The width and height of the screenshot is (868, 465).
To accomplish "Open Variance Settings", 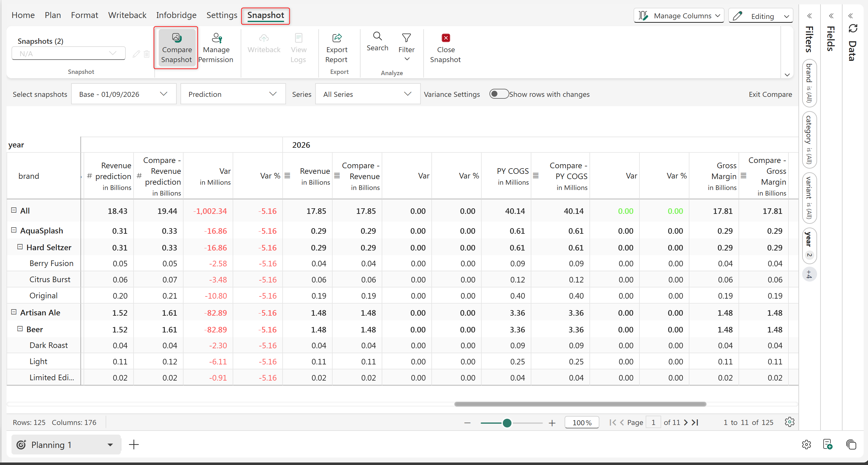I will [x=452, y=94].
